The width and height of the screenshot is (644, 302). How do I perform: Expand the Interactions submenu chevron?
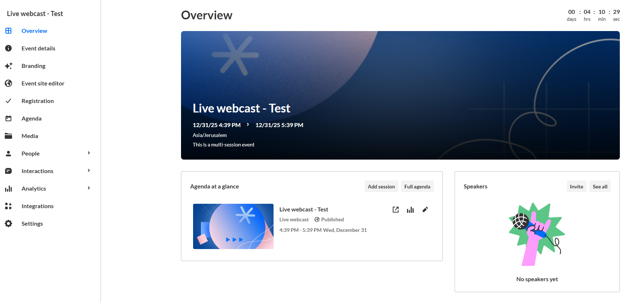(89, 171)
